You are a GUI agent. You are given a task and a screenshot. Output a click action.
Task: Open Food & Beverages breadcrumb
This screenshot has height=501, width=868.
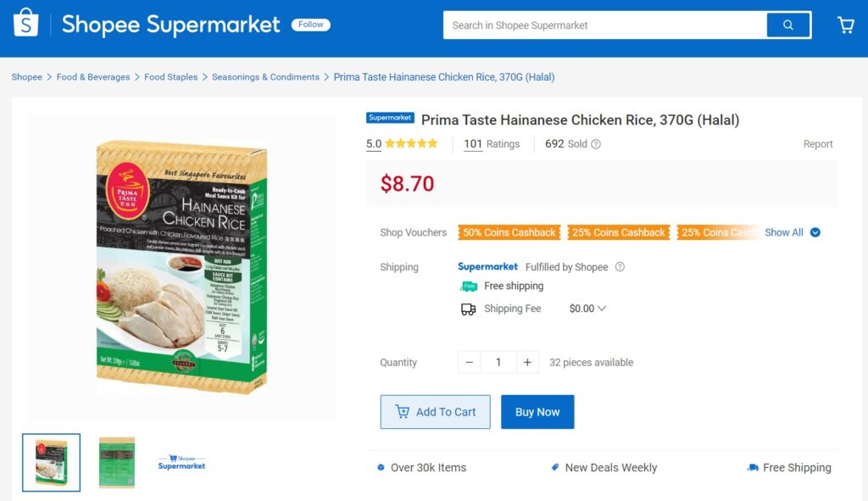pyautogui.click(x=93, y=77)
